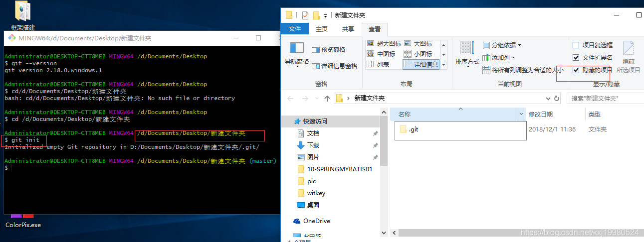The image size is (644, 242).
Task: Open the 排序方式 sort by menu
Action: tap(467, 54)
